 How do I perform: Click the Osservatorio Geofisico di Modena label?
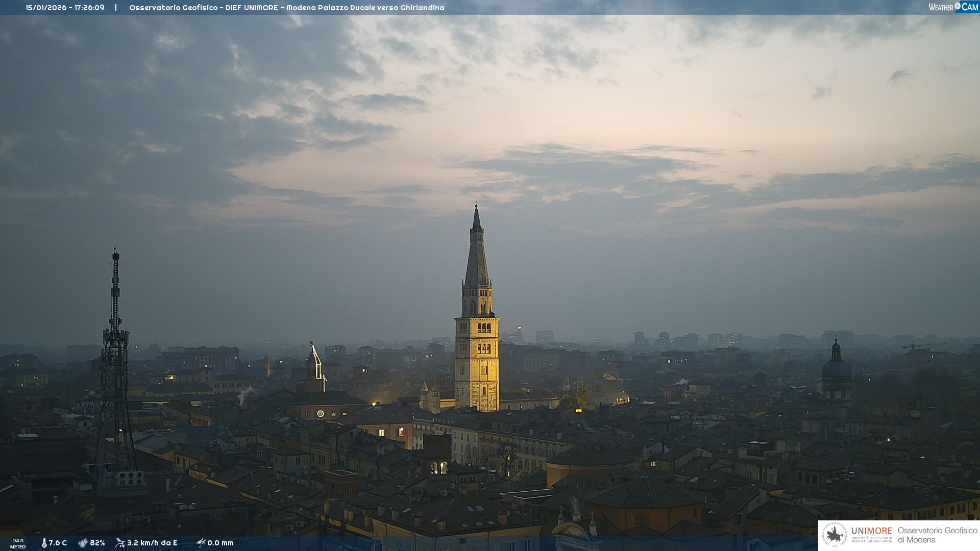[937, 535]
